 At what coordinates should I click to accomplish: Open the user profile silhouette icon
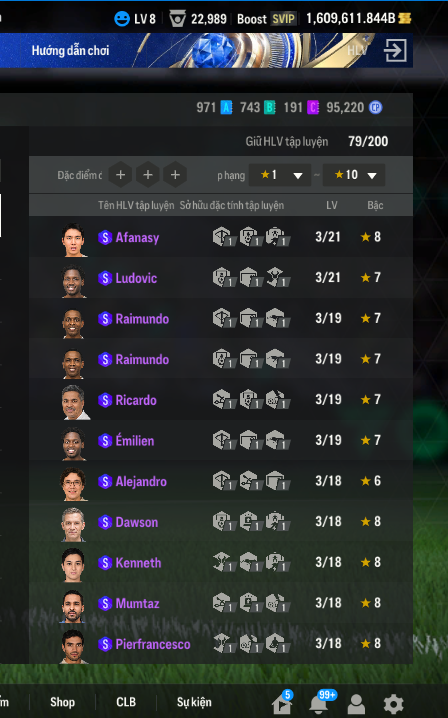click(x=356, y=704)
